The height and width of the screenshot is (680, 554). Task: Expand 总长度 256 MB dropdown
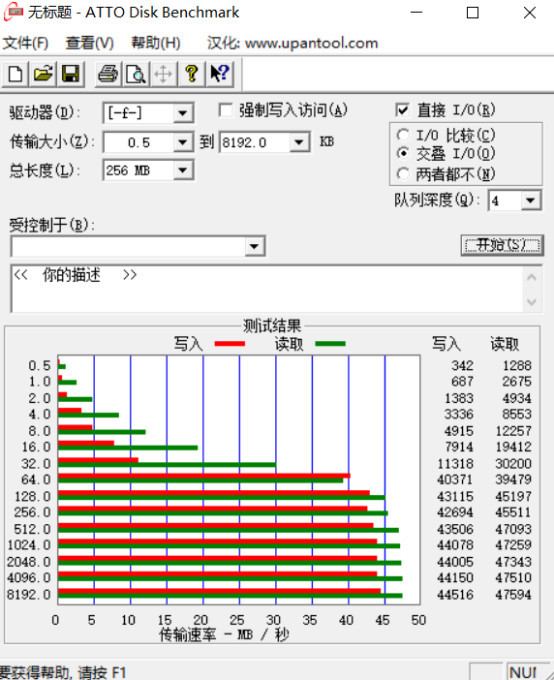(x=183, y=170)
